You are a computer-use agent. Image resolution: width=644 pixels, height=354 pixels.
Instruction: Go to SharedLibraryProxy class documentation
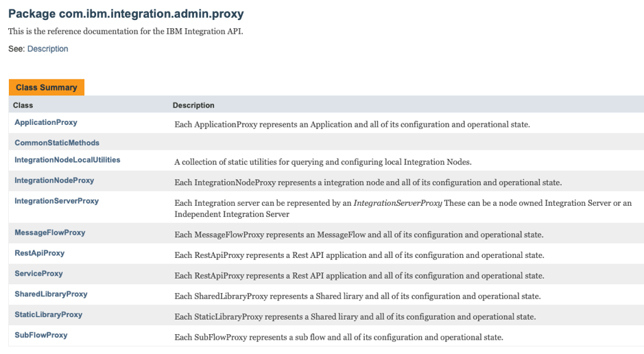(x=51, y=294)
